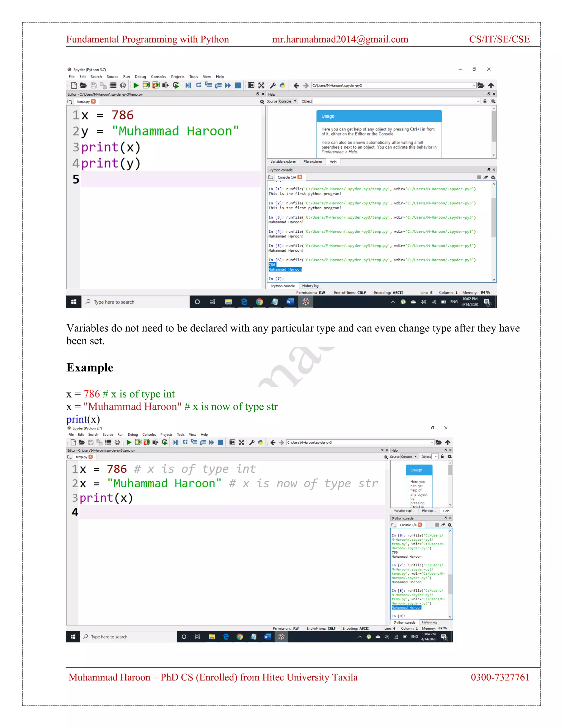Click Fullscreen mode icon in upper Spyder toolbar
The image size is (563, 728).
click(261, 85)
